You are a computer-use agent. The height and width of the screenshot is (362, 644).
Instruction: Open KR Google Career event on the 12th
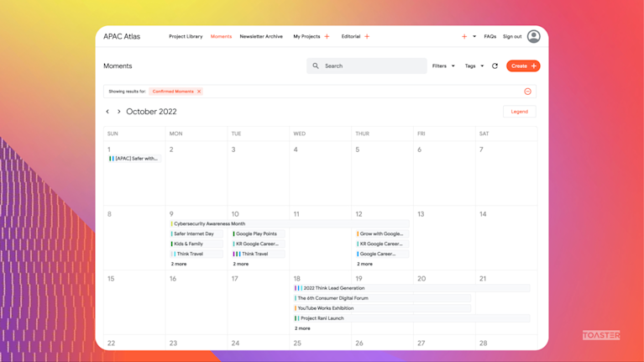[382, 244]
